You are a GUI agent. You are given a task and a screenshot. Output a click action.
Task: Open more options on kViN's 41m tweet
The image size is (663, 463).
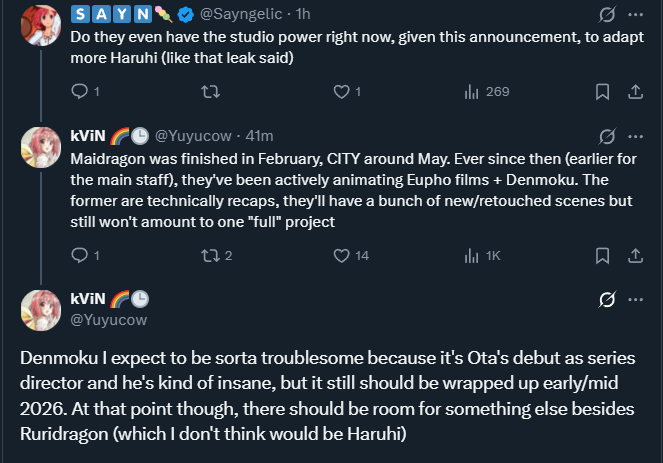(x=635, y=135)
